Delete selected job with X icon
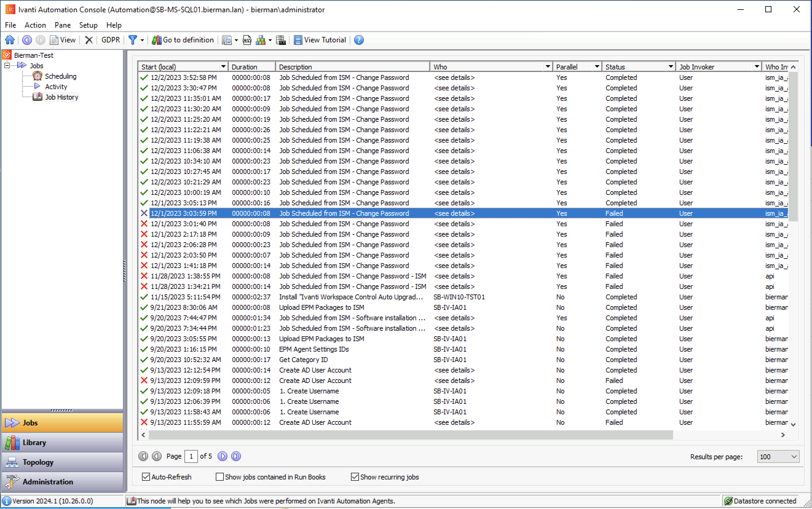Image resolution: width=812 pixels, height=509 pixels. [89, 40]
